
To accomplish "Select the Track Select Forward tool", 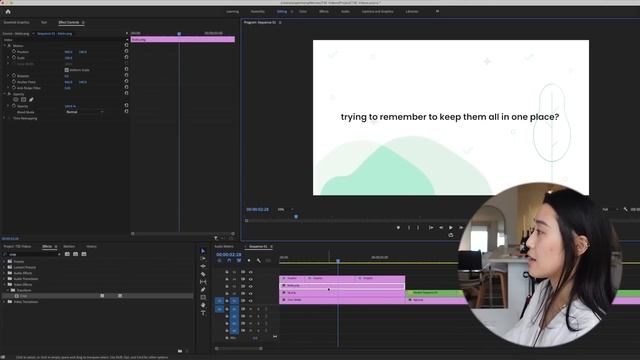I will coord(203,259).
